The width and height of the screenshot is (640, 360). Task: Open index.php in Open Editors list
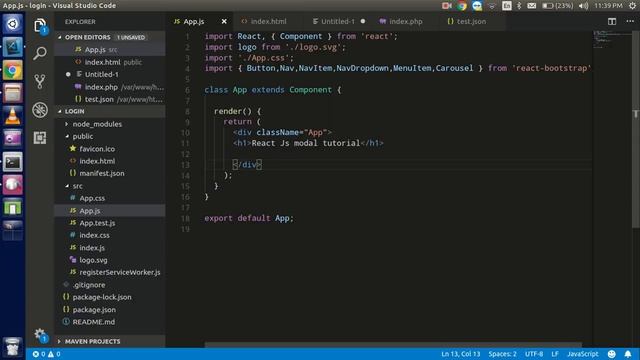110,87
